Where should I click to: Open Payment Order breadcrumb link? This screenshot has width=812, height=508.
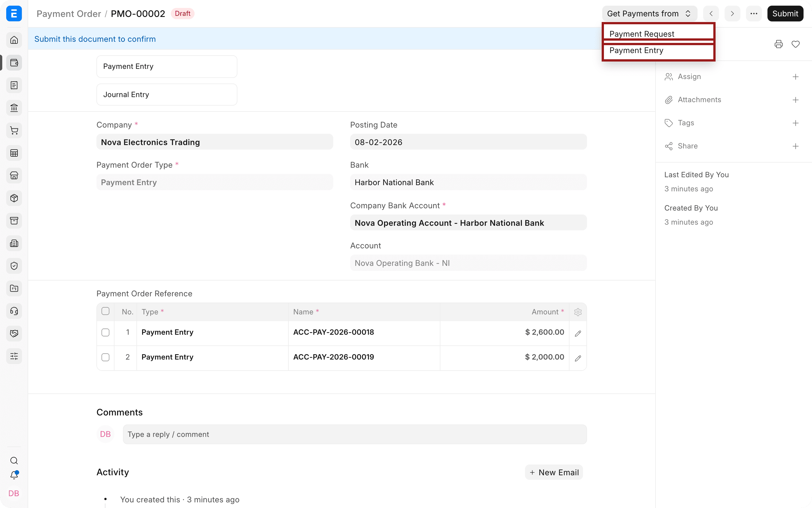(x=69, y=14)
